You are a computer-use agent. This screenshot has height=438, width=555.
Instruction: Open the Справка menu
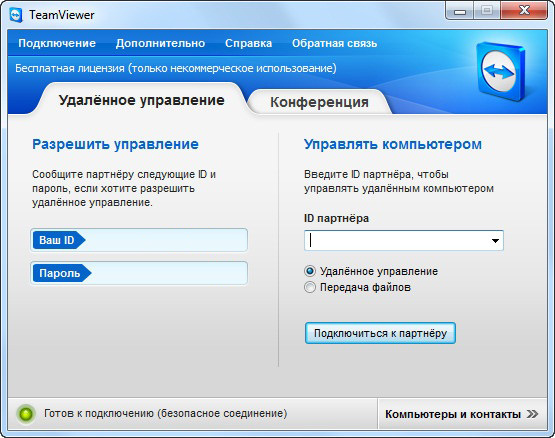(248, 43)
